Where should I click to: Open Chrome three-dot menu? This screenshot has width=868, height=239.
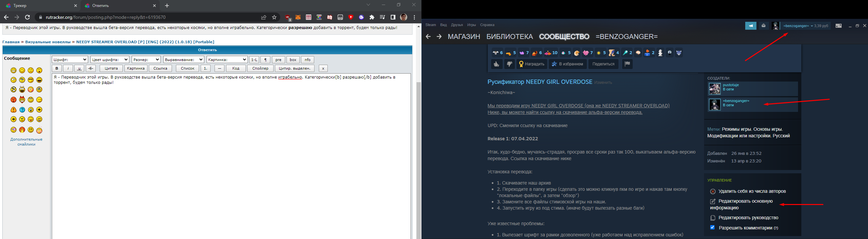click(415, 17)
